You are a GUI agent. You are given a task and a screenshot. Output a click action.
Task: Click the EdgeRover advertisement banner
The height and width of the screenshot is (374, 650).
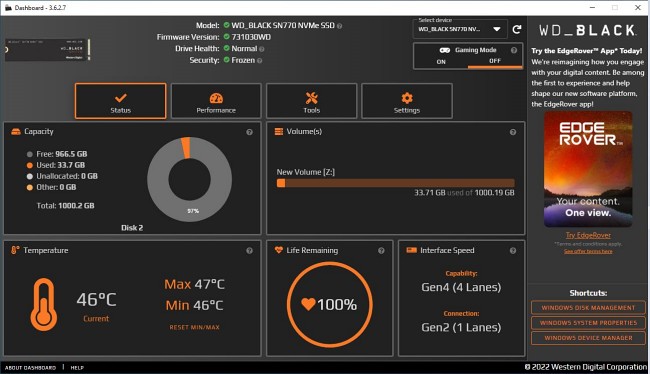(x=588, y=169)
